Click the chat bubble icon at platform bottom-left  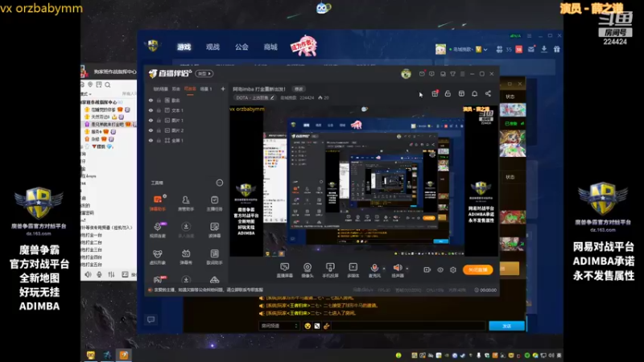pos(151,319)
